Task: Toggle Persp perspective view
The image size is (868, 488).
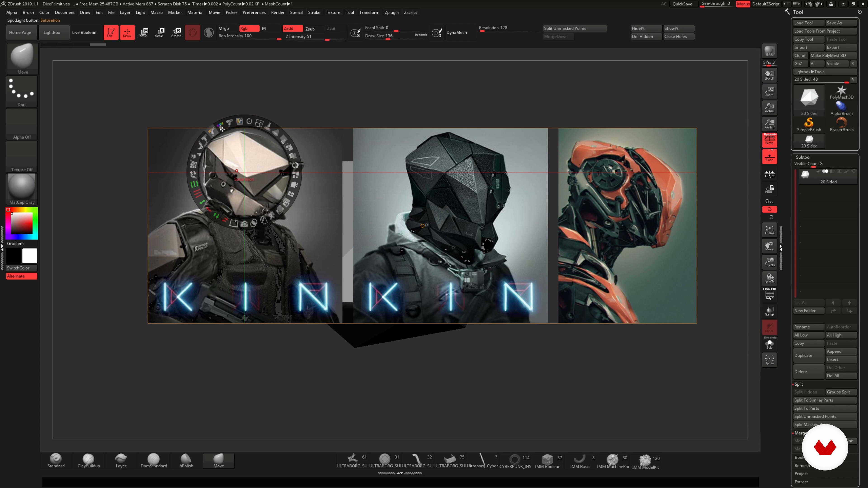Action: pos(769,140)
